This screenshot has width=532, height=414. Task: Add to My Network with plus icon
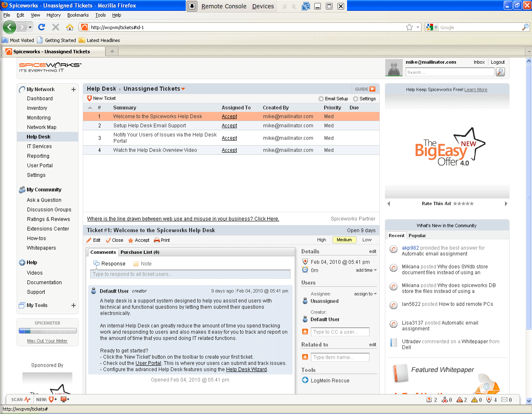tap(74, 89)
